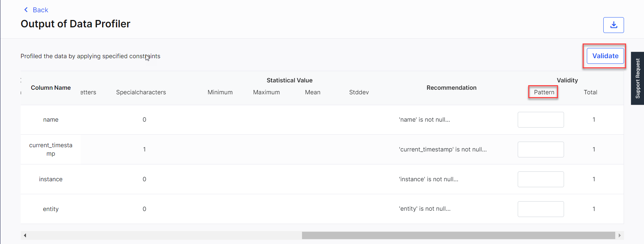The image size is (644, 244).
Task: Select the 'current_timestamp' column name cell
Action: [x=51, y=149]
